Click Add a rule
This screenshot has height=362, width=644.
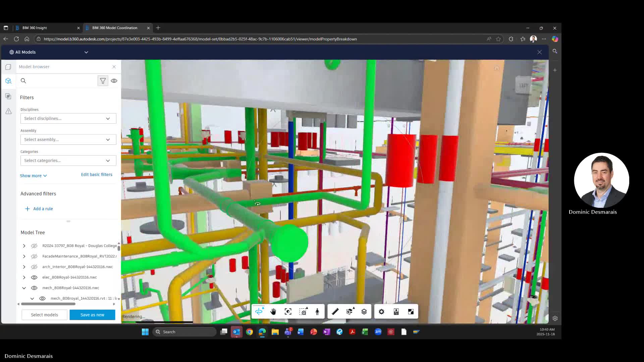(x=39, y=209)
